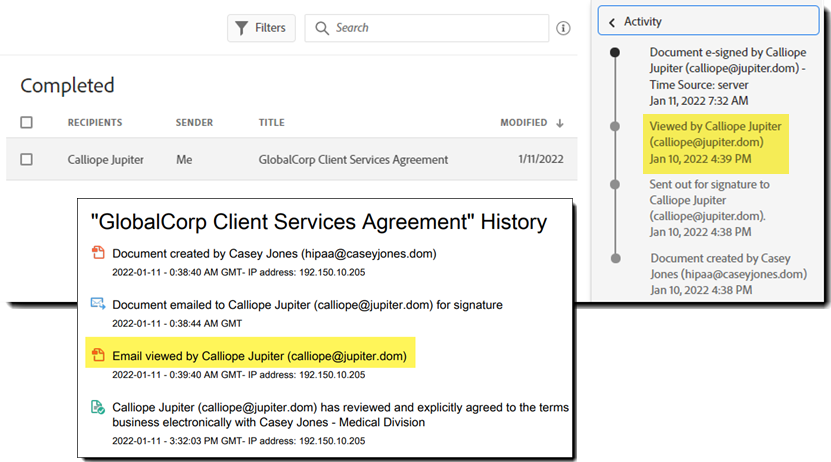Click the Activity panel header
The image size is (831, 462).
[x=709, y=21]
